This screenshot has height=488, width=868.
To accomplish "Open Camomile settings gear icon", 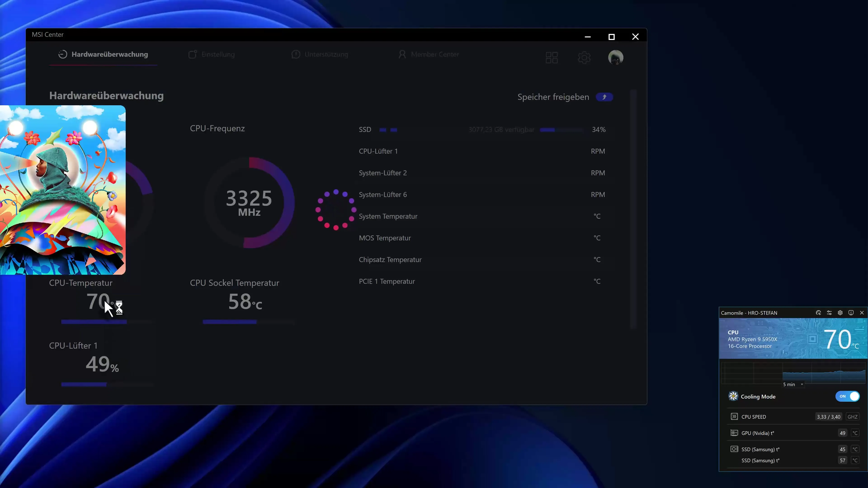I will point(840,312).
